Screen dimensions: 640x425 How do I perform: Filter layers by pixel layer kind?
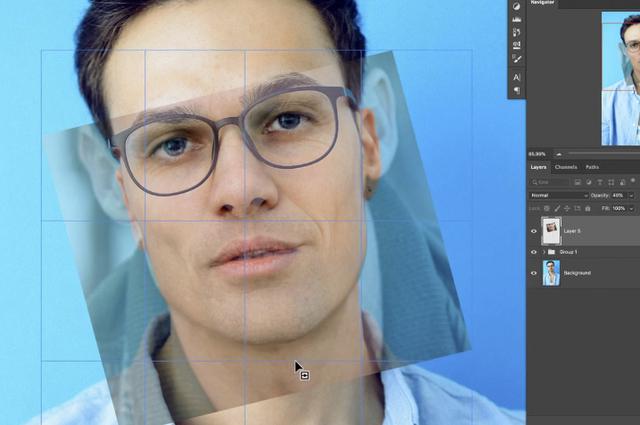(578, 182)
